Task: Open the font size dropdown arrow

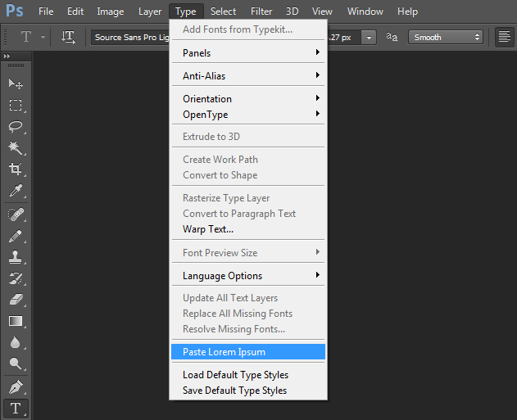Action: coord(369,38)
